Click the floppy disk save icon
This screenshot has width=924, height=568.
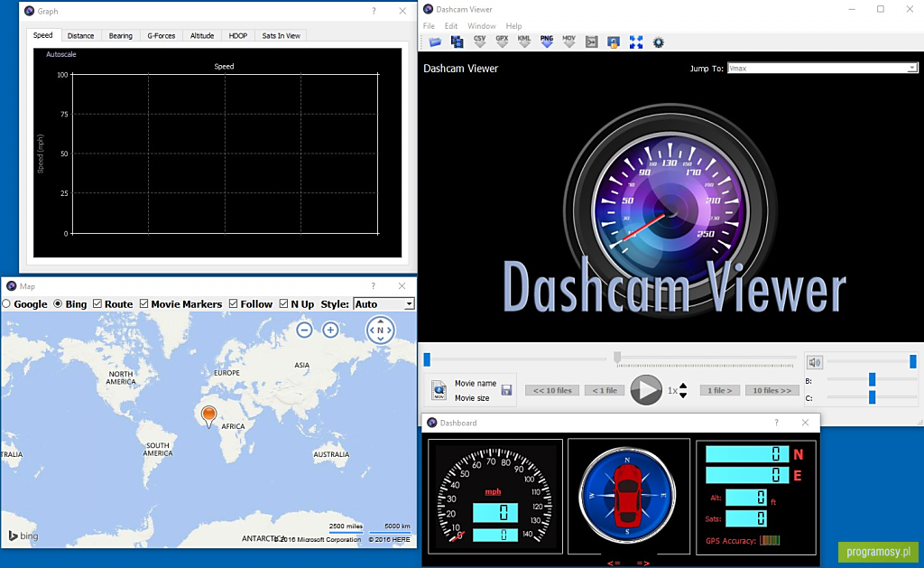[506, 390]
